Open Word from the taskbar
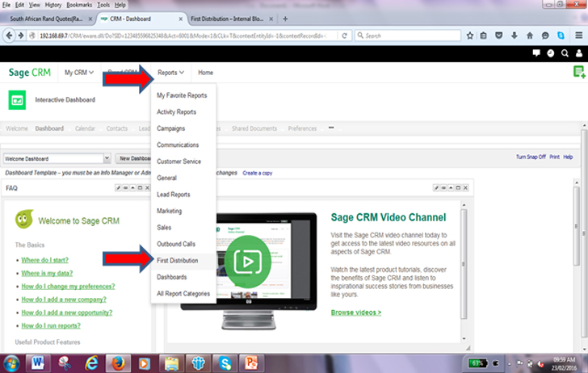 [37, 363]
